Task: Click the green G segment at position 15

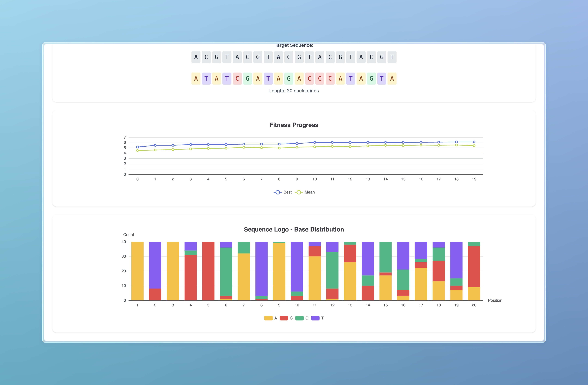Action: click(x=385, y=257)
